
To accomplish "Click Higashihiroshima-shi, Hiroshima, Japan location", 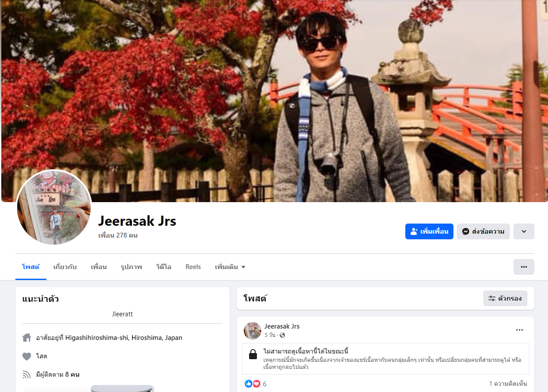I will pyautogui.click(x=124, y=338).
